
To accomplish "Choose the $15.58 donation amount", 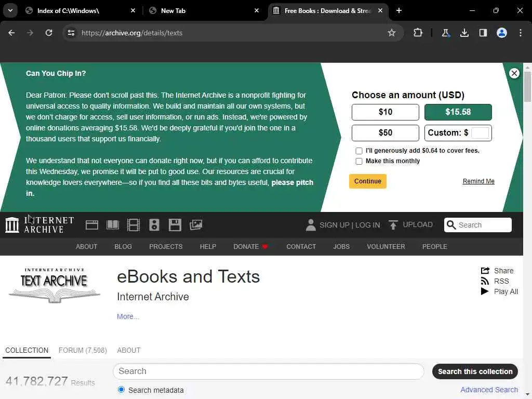I will (458, 112).
